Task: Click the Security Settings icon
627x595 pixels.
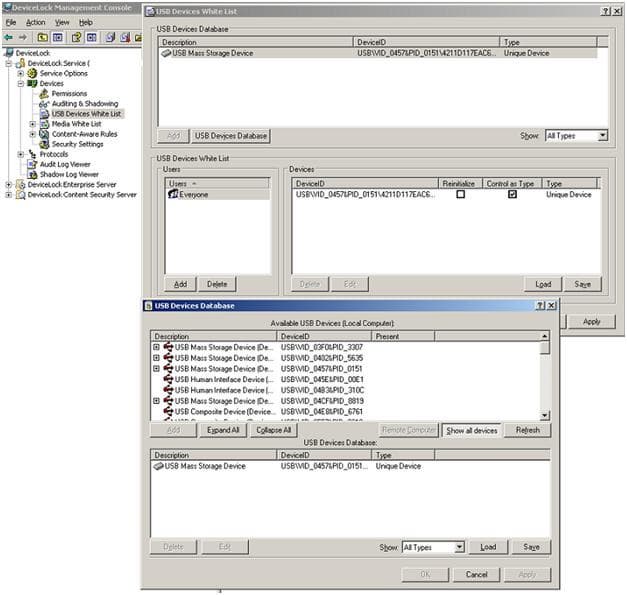Action: pos(44,144)
